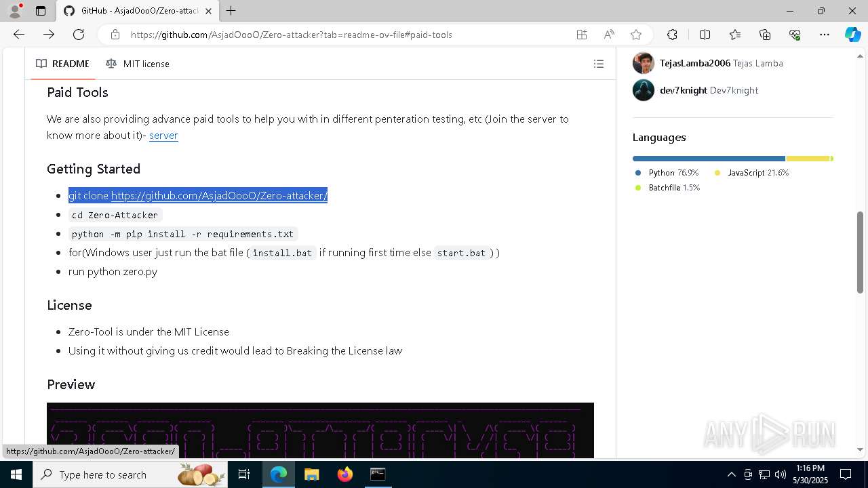
Task: Open Microsoft Edge from the taskbar
Action: (x=279, y=474)
